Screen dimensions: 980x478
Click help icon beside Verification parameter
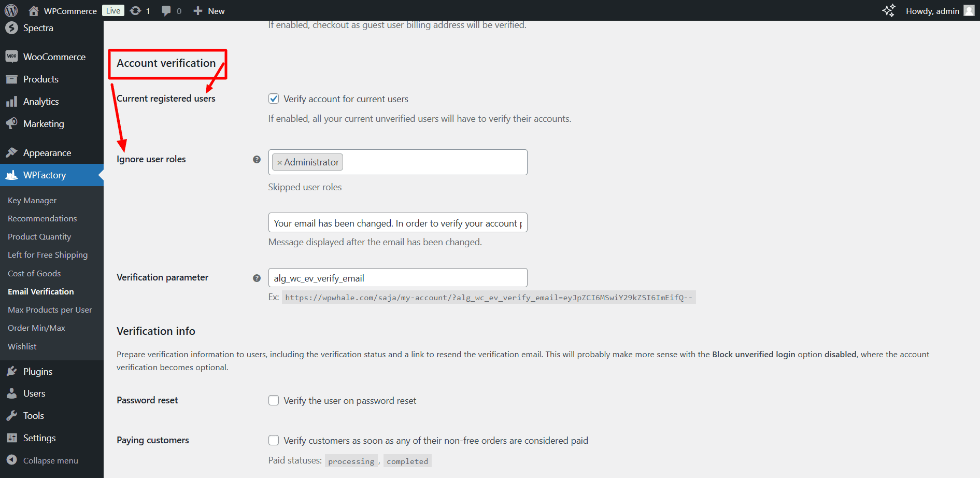257,278
